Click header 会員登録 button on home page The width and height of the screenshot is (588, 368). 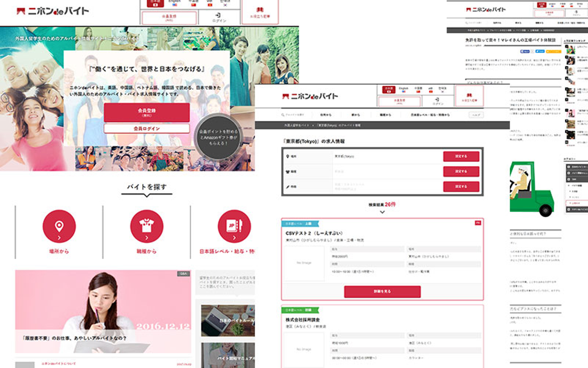[x=169, y=18]
